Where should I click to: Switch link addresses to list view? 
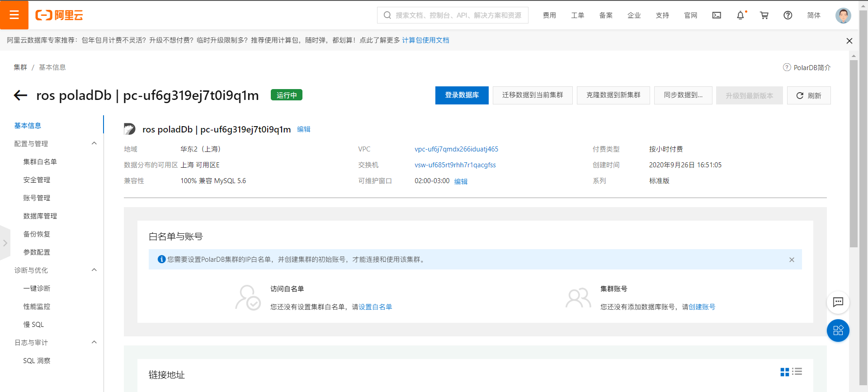click(797, 372)
